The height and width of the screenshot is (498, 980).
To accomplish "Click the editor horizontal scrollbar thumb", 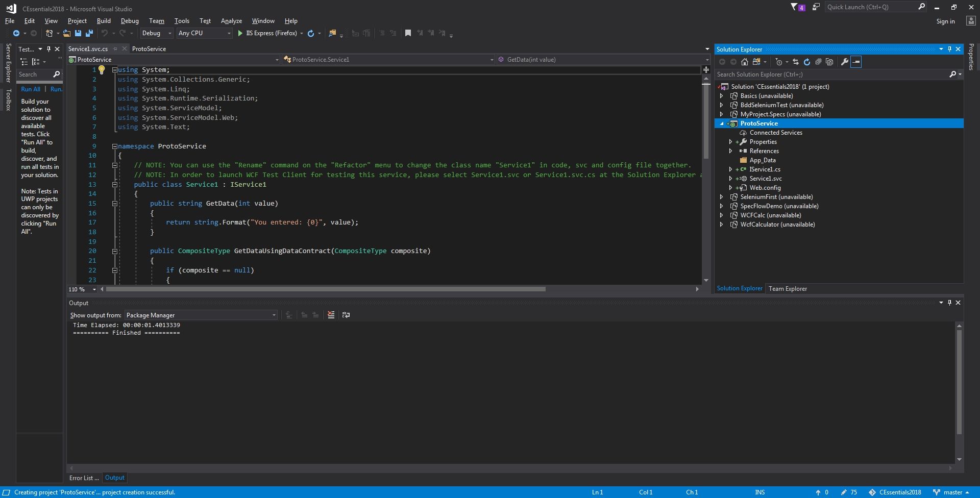I will pos(326,289).
